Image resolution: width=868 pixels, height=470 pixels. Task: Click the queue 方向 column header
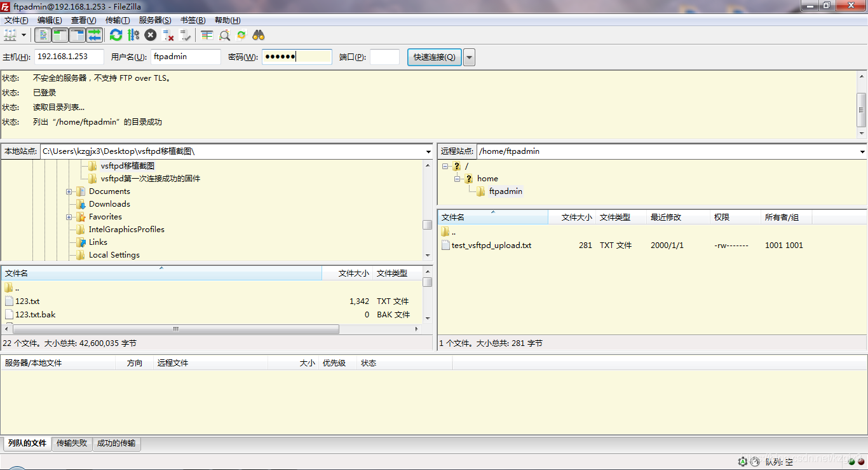pyautogui.click(x=135, y=363)
